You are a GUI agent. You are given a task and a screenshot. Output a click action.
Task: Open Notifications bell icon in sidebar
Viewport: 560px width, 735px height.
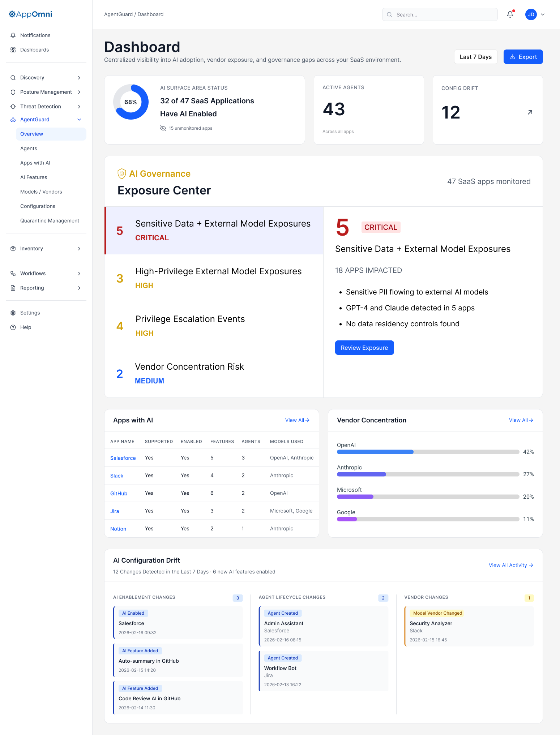click(13, 35)
